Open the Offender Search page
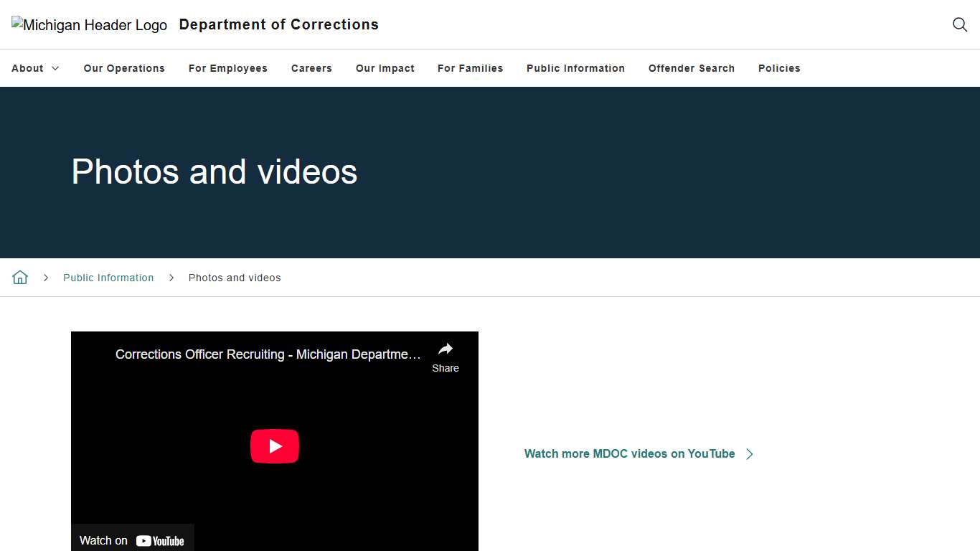The width and height of the screenshot is (980, 551). point(691,68)
